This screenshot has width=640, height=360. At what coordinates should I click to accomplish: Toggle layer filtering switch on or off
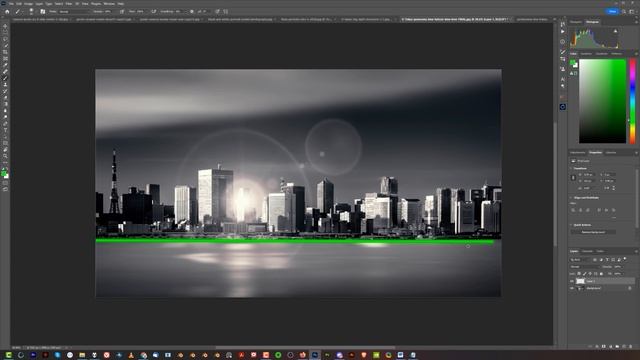tap(625, 259)
